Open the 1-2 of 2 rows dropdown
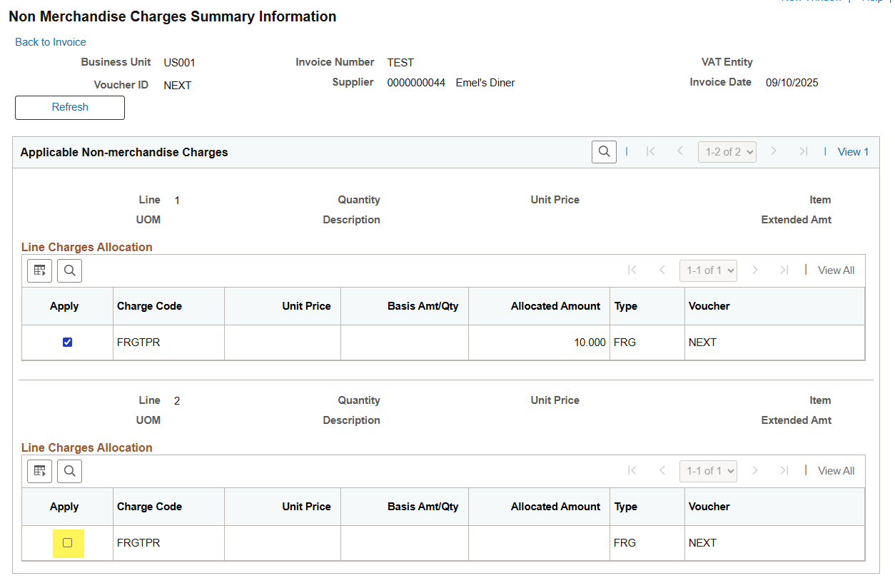 (x=727, y=152)
